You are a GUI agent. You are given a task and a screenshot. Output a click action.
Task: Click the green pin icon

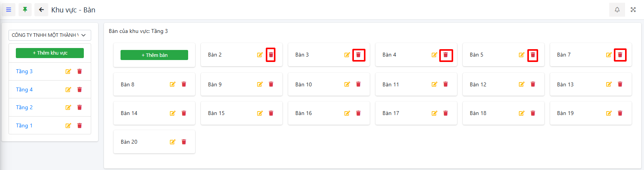point(25,10)
